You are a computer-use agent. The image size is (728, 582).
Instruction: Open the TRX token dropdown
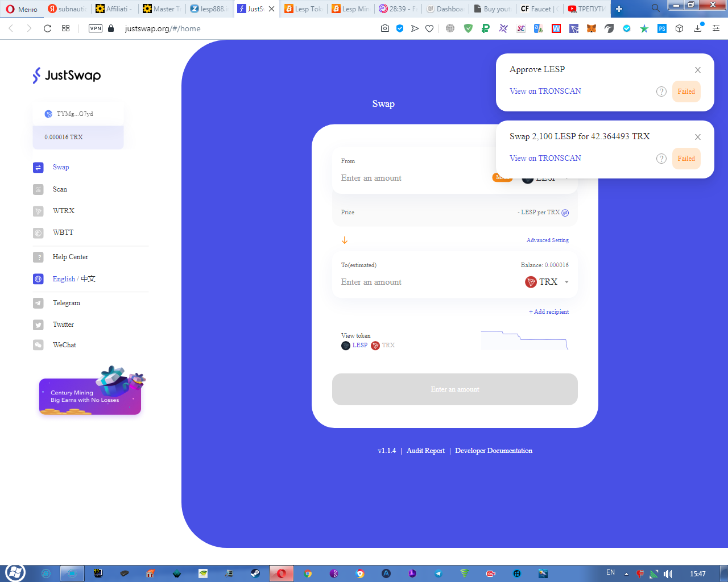(547, 282)
